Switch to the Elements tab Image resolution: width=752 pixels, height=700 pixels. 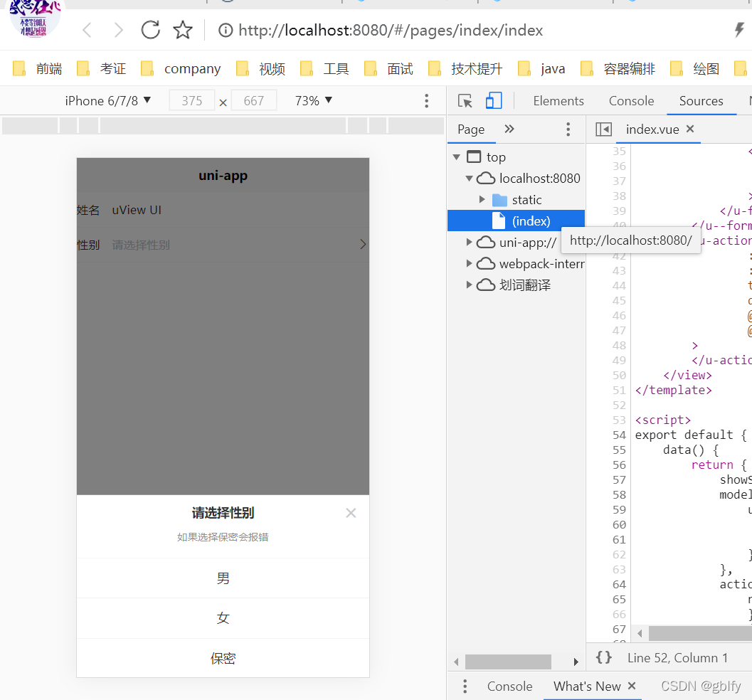[x=558, y=101]
